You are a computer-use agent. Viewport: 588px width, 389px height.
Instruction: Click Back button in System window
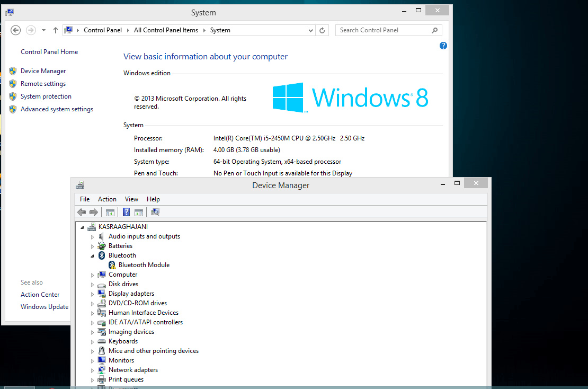coord(15,30)
